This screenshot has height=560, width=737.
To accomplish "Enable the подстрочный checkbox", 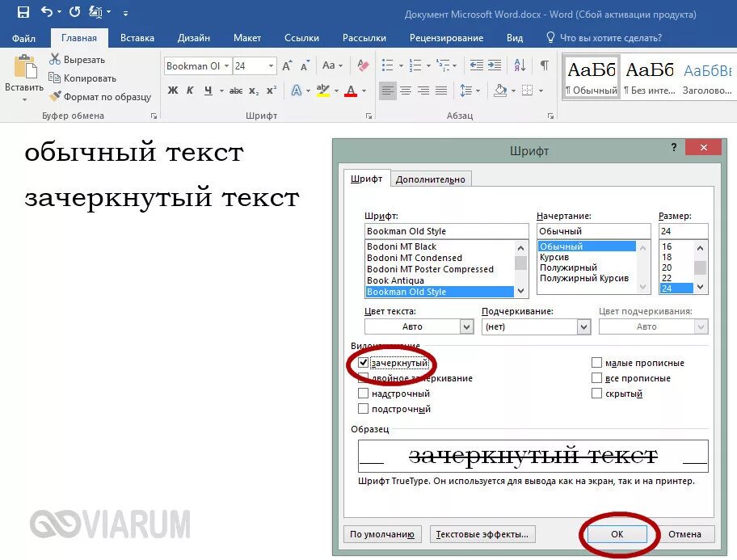I will coord(363,409).
